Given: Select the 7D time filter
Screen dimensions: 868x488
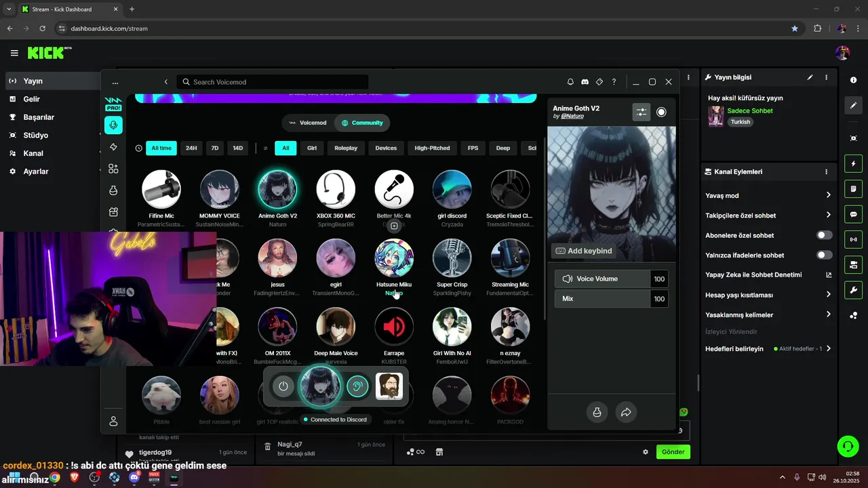Looking at the screenshot, I should [214, 148].
